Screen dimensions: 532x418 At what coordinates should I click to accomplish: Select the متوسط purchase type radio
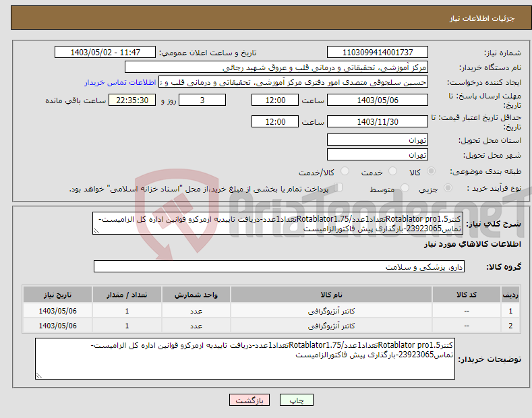tap(405, 188)
